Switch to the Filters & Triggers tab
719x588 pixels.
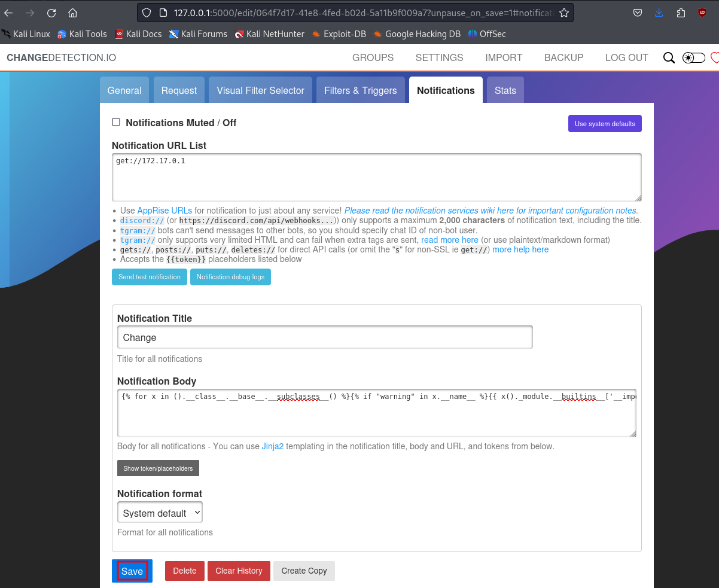click(360, 90)
